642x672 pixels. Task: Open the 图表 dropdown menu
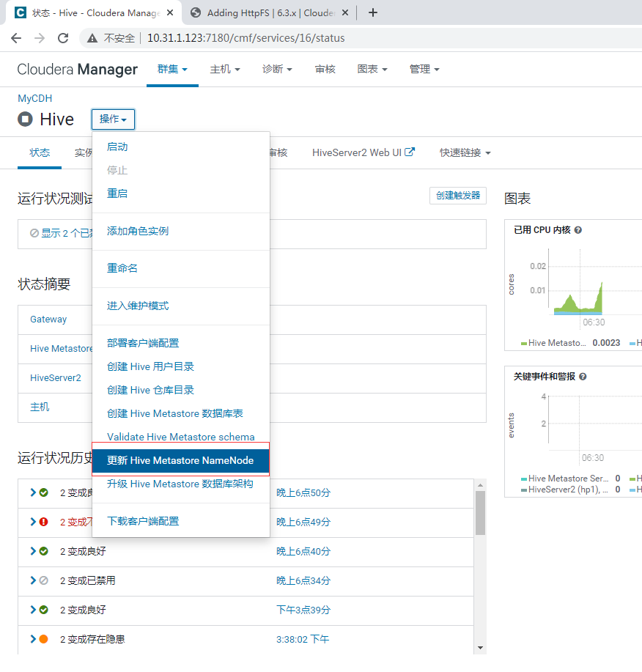pyautogui.click(x=372, y=69)
